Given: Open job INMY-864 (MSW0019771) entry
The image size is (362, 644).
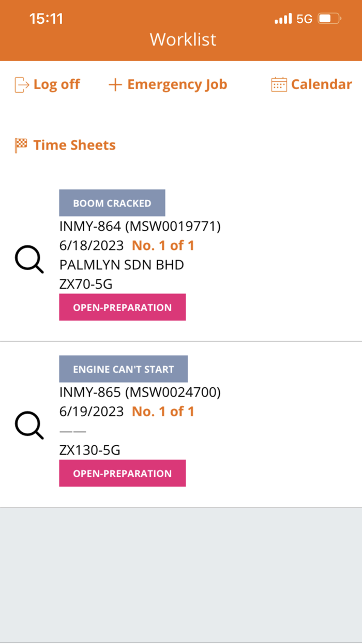Looking at the screenshot, I should pyautogui.click(x=140, y=227).
